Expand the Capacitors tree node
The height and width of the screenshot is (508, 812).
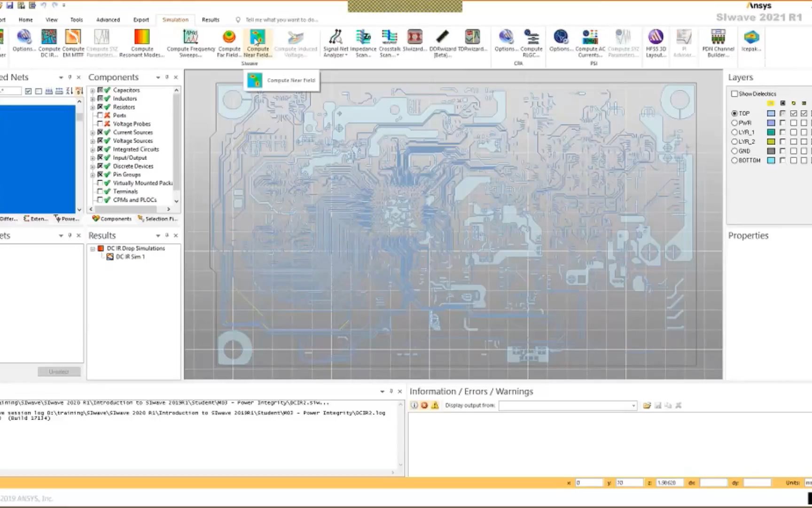click(93, 90)
